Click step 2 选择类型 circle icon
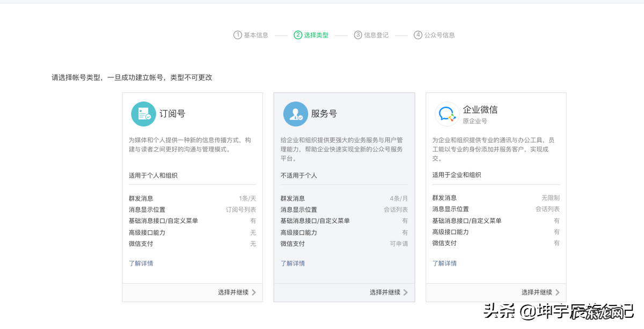This screenshot has width=644, height=329. click(297, 34)
